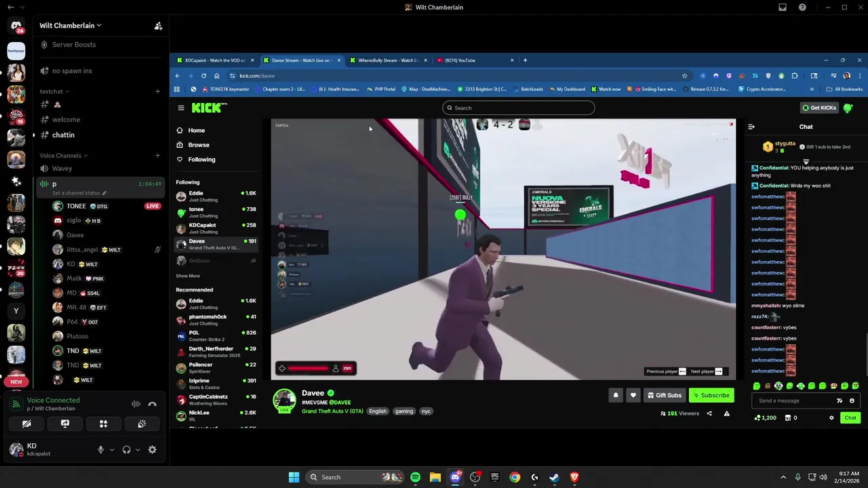Invite people to Wilt Chamberlain server
868x488 pixels.
click(x=158, y=26)
